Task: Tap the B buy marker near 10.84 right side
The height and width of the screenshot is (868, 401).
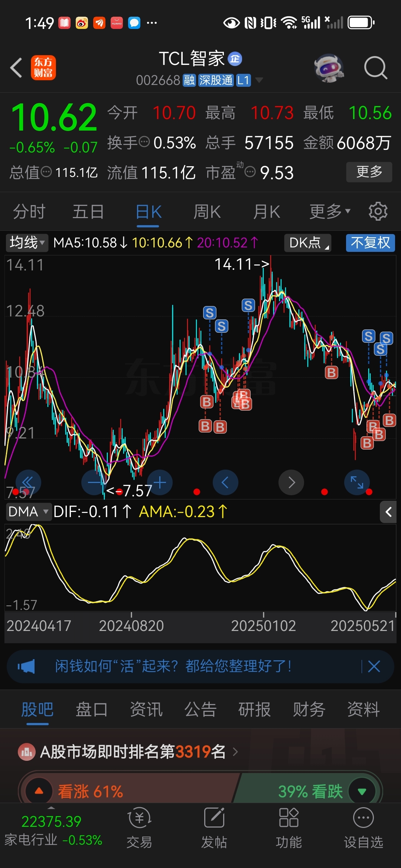Action: tap(332, 372)
